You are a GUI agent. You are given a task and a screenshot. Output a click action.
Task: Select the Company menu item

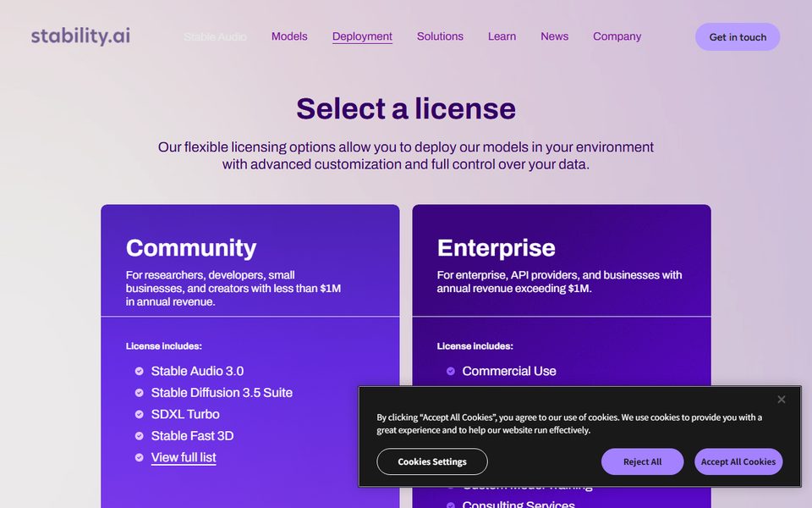pos(617,36)
